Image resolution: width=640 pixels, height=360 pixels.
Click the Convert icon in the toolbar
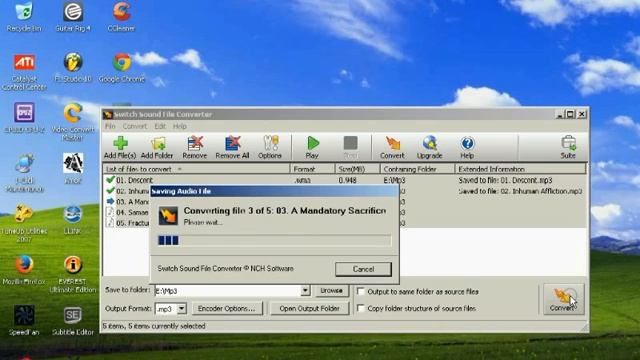(392, 147)
